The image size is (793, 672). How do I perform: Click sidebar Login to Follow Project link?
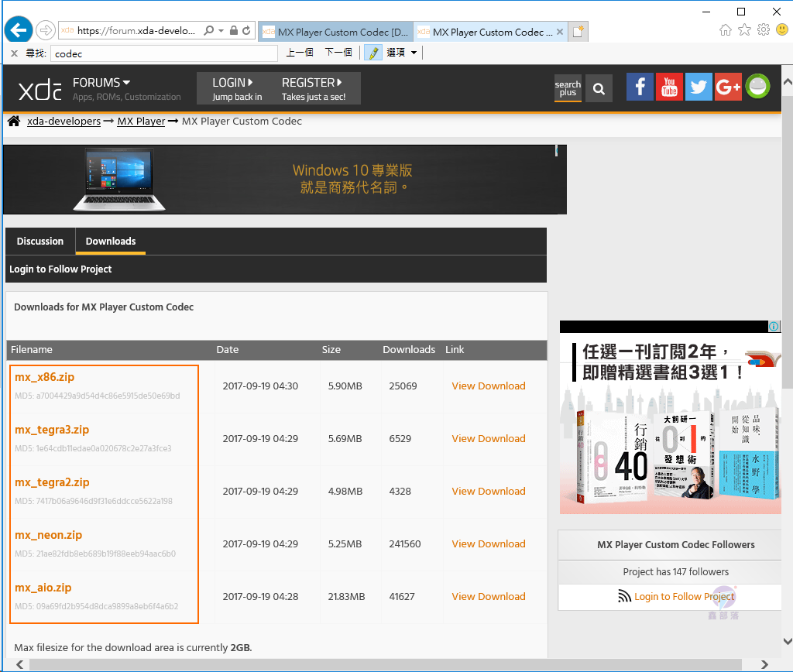coord(685,597)
